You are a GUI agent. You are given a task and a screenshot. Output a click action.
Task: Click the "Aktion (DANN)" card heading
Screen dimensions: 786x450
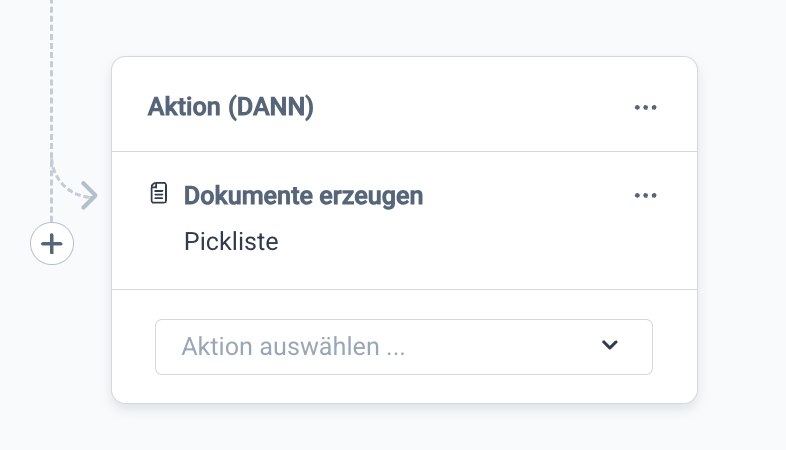231,107
